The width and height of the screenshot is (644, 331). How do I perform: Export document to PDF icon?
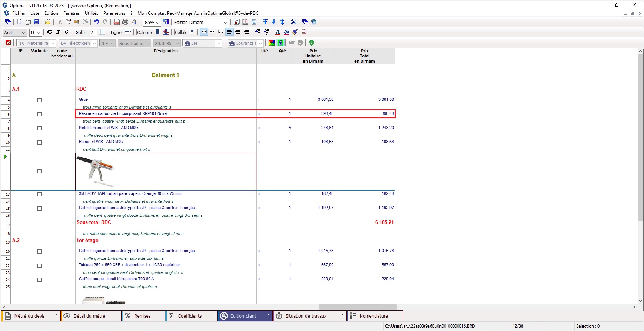coord(116,22)
